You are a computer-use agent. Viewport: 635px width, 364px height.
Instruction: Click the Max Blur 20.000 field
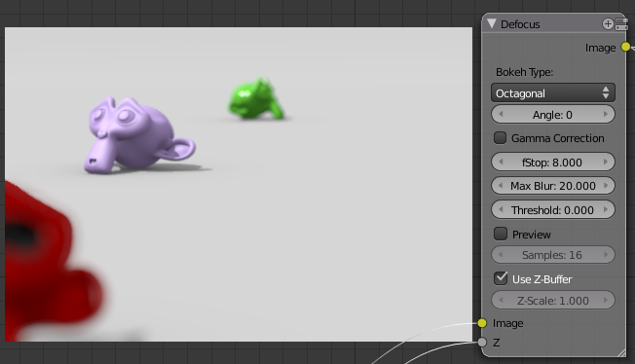553,186
